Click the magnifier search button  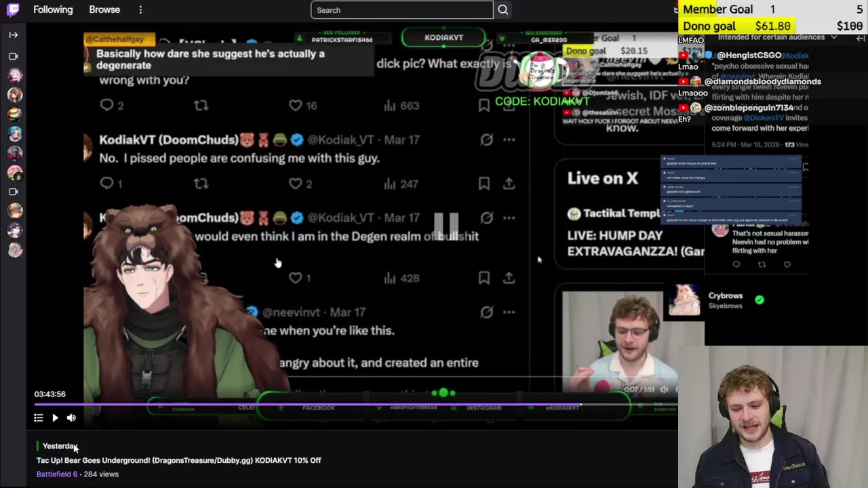click(x=503, y=10)
